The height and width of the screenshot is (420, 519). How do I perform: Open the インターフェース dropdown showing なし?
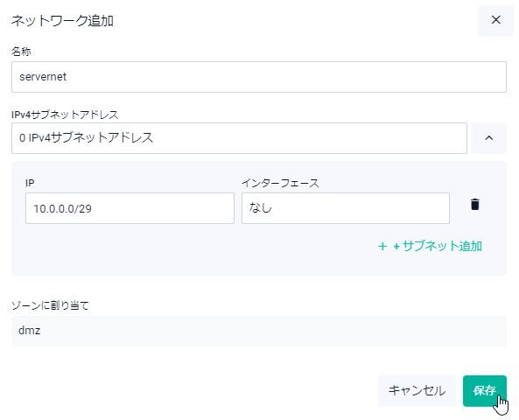(x=345, y=208)
